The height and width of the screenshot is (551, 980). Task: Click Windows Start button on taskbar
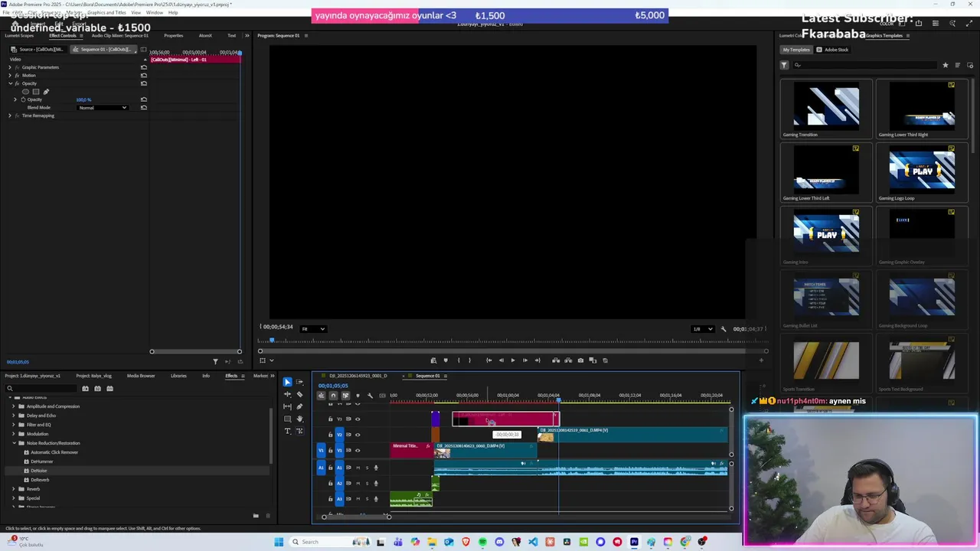279,542
